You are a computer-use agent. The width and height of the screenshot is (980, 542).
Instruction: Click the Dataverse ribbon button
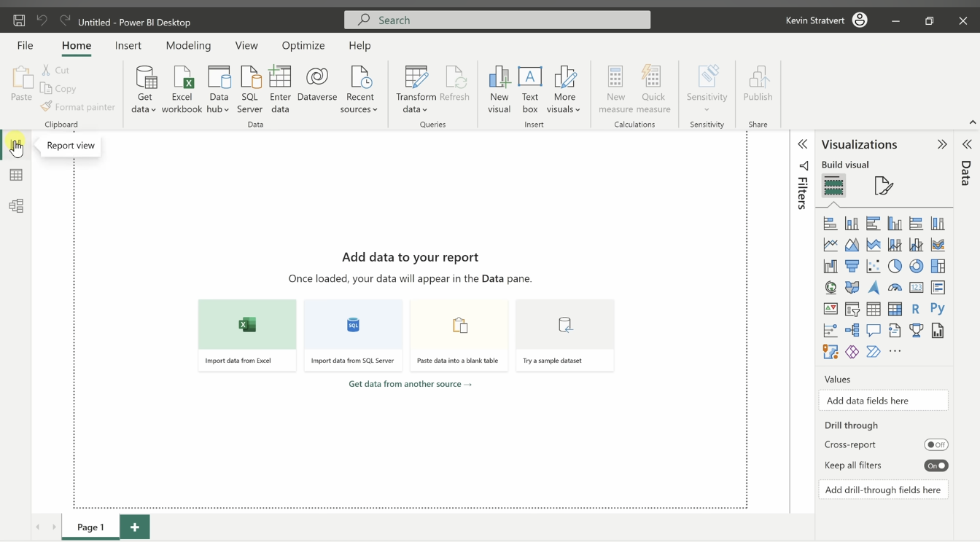pyautogui.click(x=317, y=85)
